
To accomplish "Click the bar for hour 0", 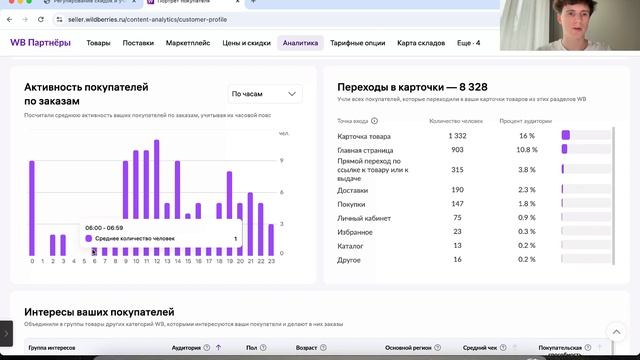I will 32,208.
